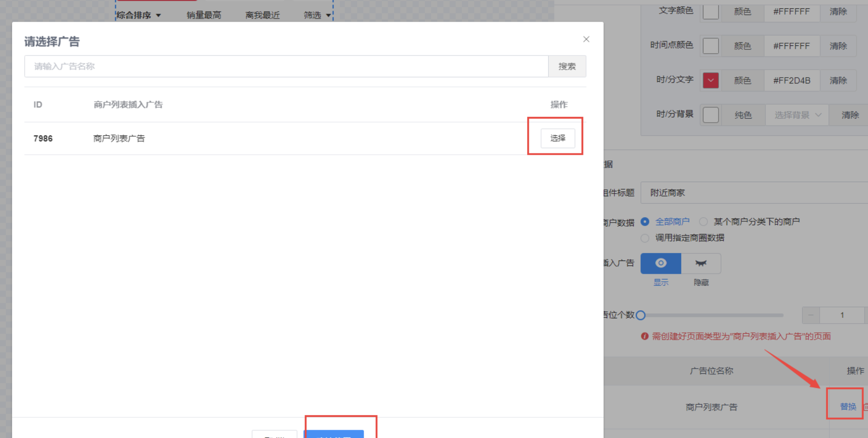Open the 综合排序 dropdown
The height and width of the screenshot is (438, 868).
pos(139,15)
